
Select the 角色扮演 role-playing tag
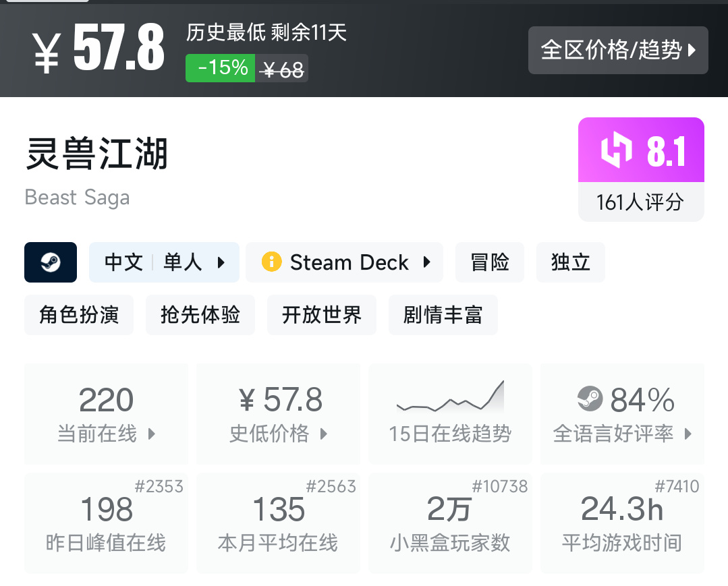[79, 315]
